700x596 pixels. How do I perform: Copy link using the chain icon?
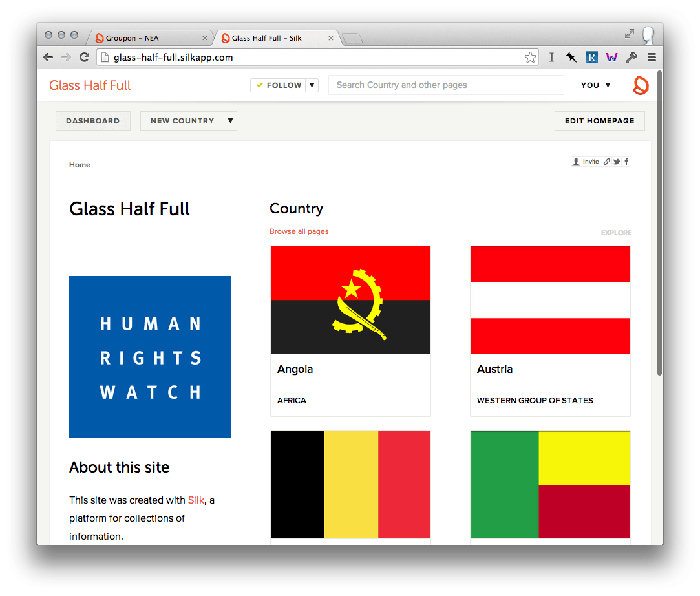[x=607, y=162]
